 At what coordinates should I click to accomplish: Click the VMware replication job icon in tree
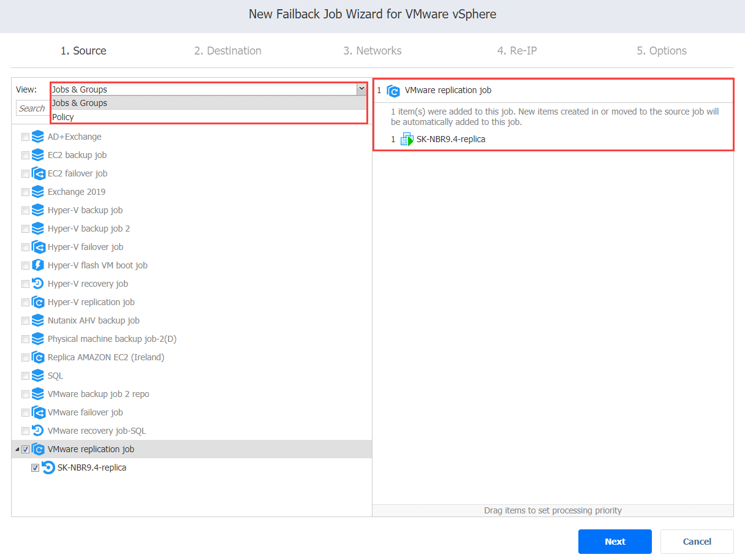(x=38, y=449)
